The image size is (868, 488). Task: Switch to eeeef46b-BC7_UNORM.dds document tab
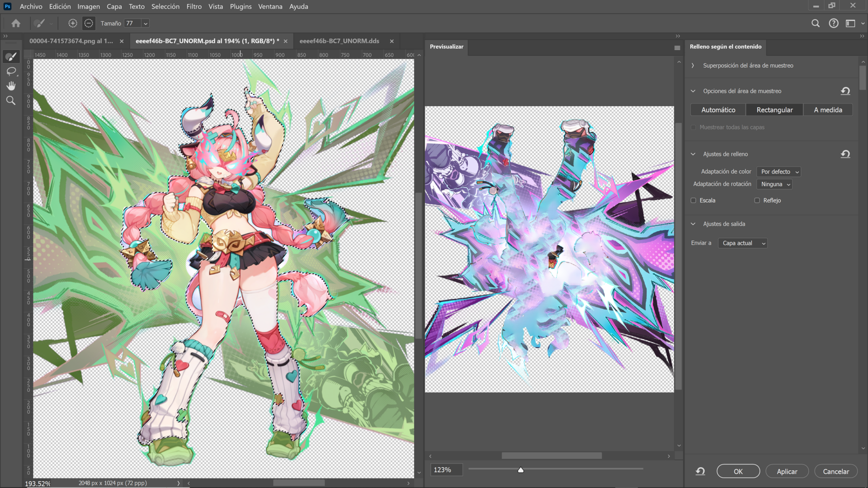click(339, 41)
